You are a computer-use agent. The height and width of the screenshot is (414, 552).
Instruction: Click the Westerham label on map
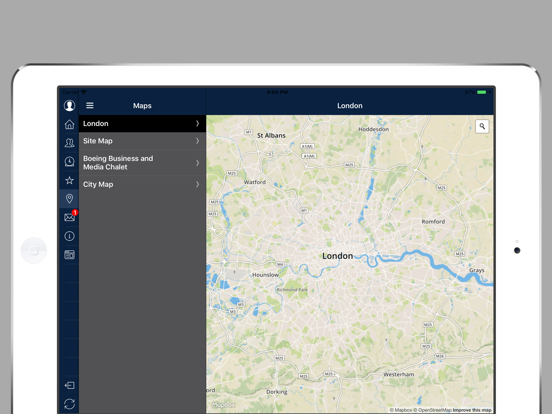[x=399, y=374]
